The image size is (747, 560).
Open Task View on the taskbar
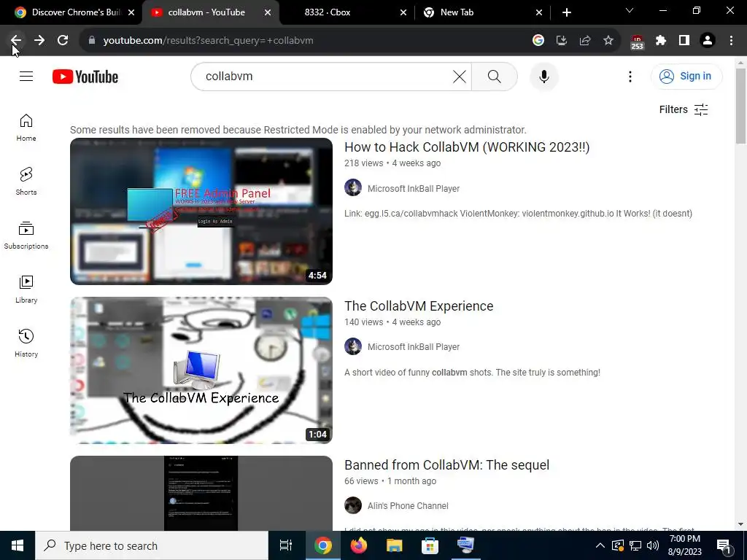pyautogui.click(x=286, y=545)
